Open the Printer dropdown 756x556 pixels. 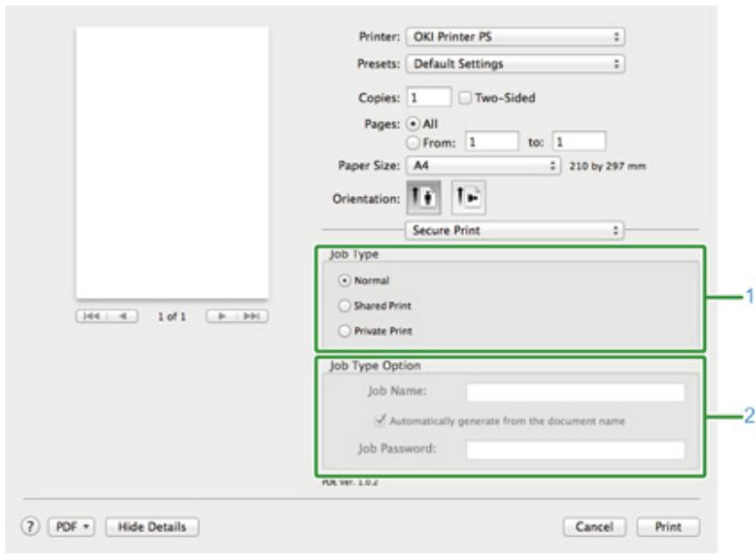tap(515, 40)
